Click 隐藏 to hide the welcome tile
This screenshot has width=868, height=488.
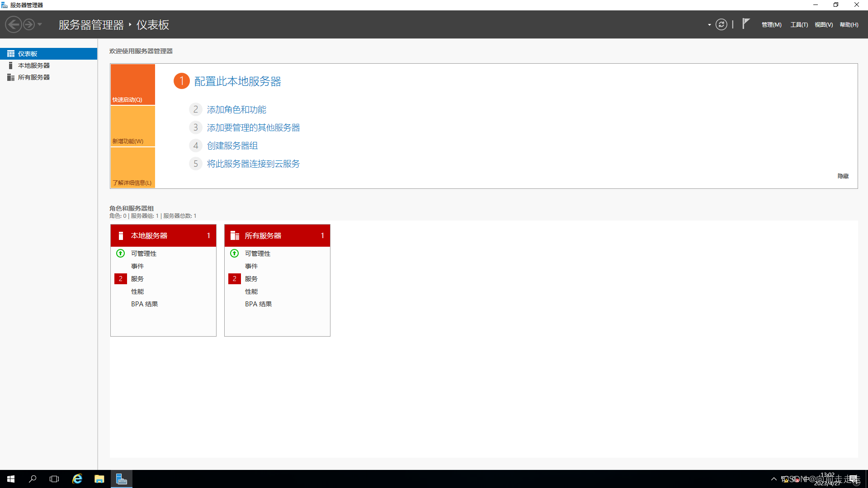coord(843,176)
